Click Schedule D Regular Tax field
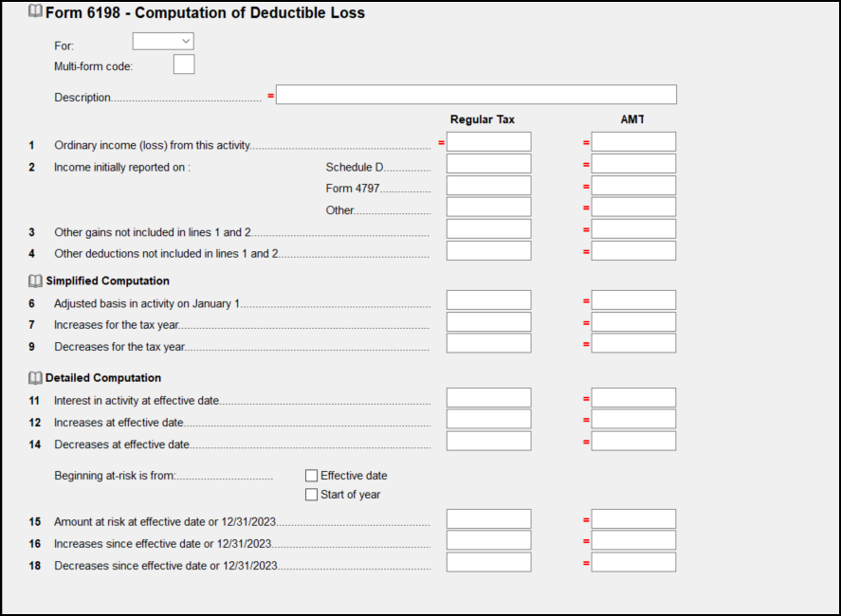 pos(488,164)
